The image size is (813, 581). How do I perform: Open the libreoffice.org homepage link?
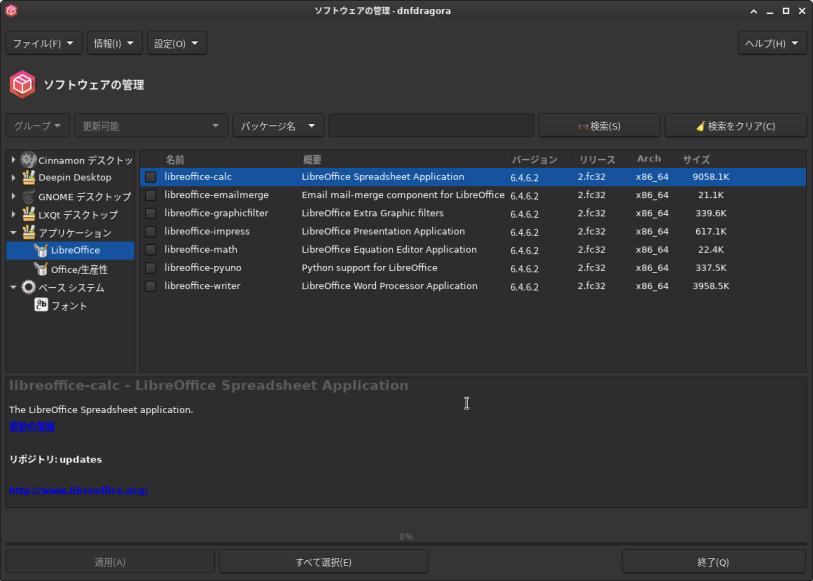click(x=79, y=490)
